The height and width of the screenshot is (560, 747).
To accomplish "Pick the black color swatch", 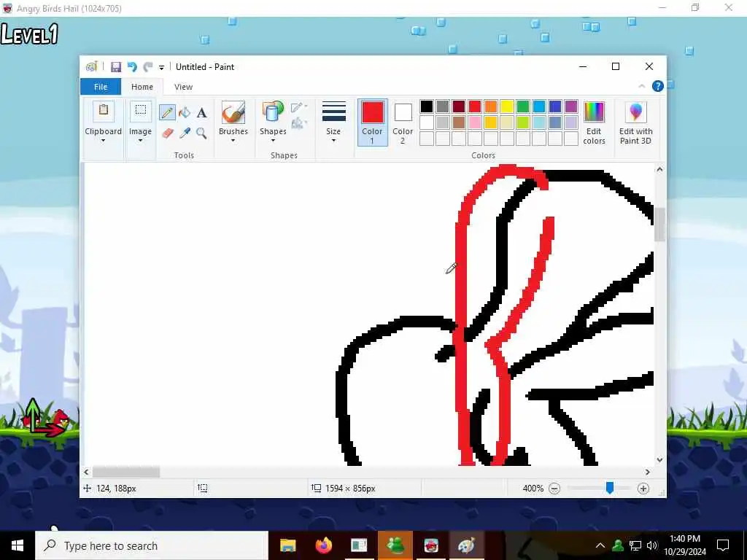I will point(427,106).
